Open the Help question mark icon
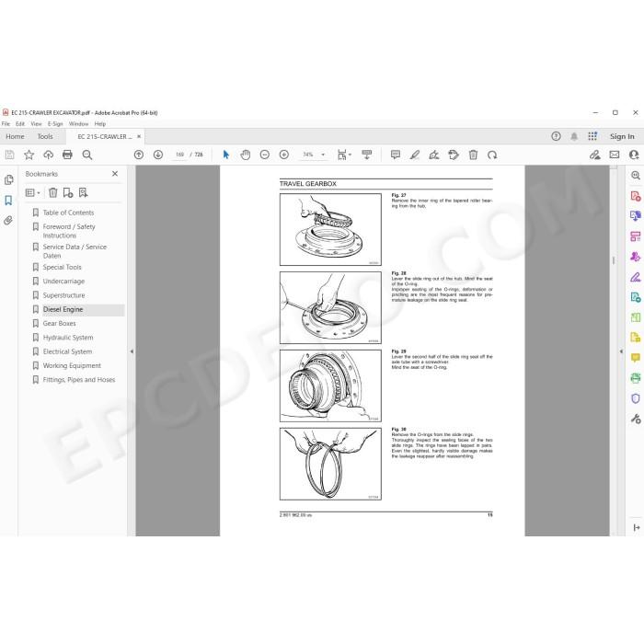The image size is (644, 644). click(556, 136)
